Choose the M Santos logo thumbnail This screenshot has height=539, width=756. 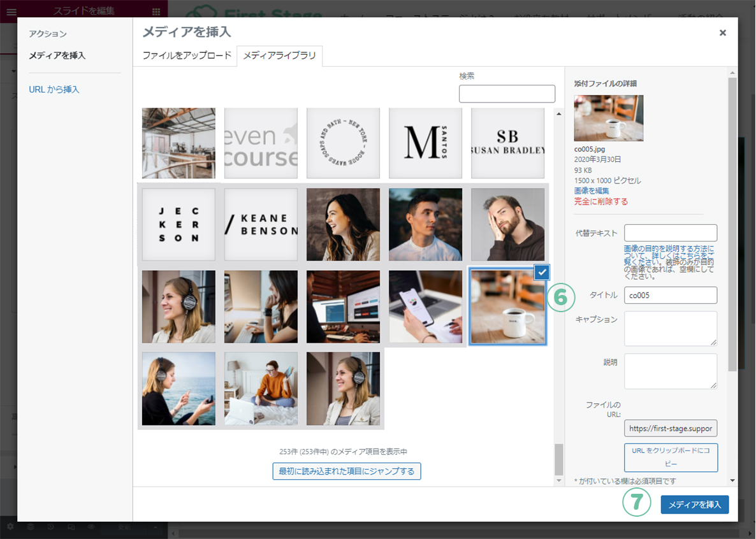tap(425, 143)
